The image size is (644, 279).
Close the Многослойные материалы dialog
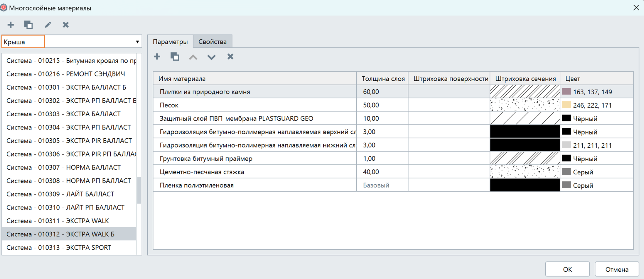(636, 8)
